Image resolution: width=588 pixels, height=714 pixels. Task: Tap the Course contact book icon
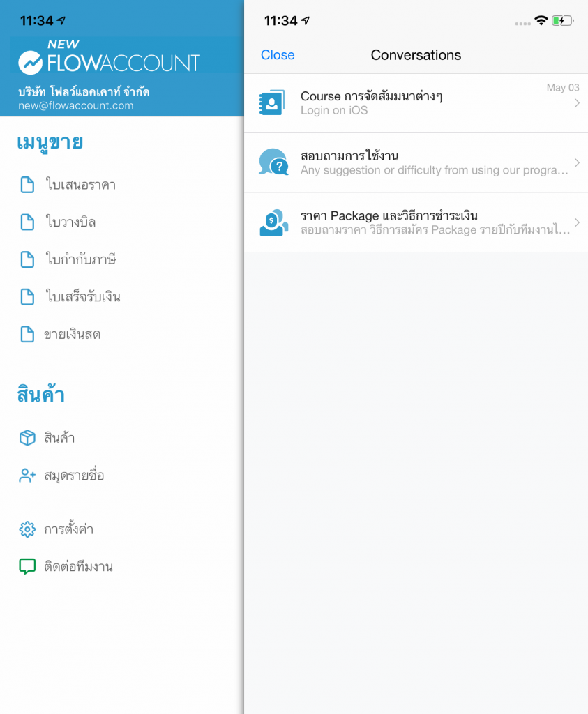coord(272,103)
